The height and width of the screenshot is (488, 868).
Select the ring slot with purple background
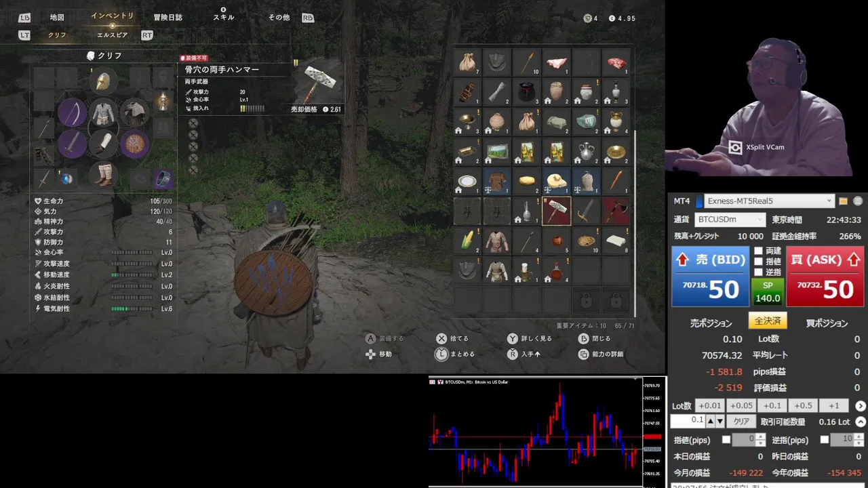coord(163,179)
